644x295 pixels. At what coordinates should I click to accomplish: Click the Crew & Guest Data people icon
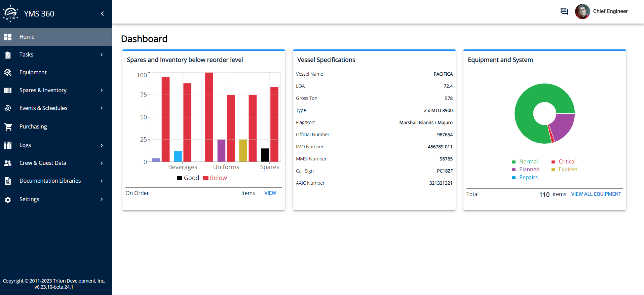[x=8, y=163]
